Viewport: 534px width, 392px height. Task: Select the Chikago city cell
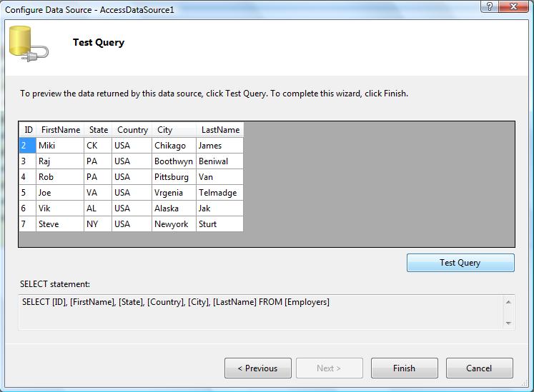[x=174, y=145]
